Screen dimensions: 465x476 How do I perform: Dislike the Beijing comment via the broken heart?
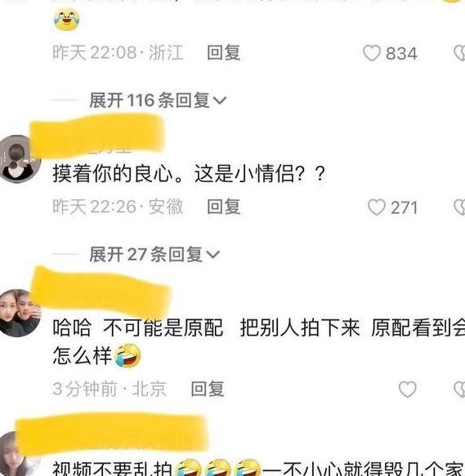coord(460,389)
